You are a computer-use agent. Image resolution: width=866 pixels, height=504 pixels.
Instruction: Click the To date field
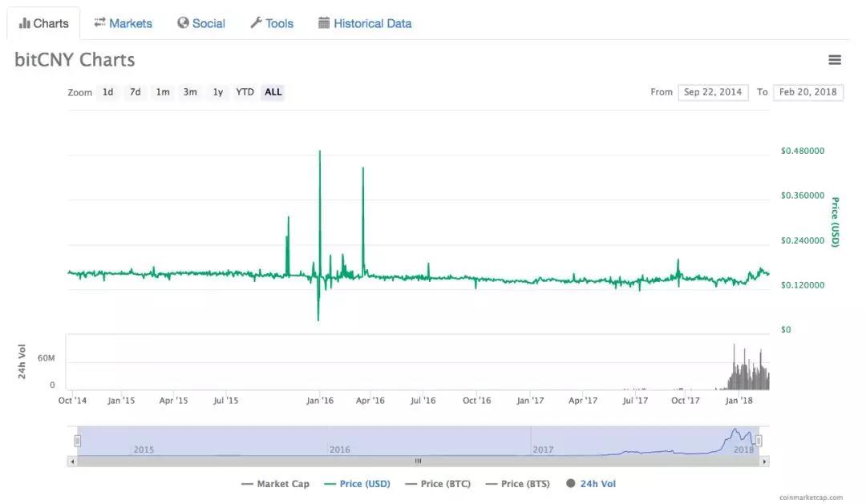click(x=808, y=92)
